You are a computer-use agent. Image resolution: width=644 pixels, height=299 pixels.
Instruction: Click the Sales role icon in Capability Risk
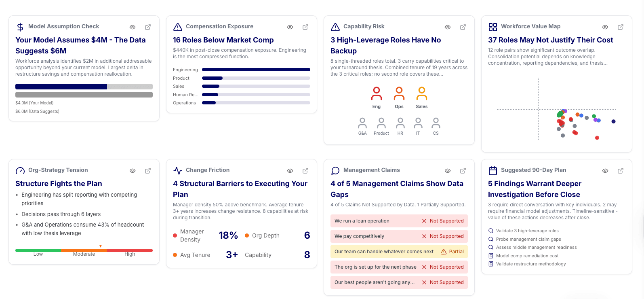[421, 93]
